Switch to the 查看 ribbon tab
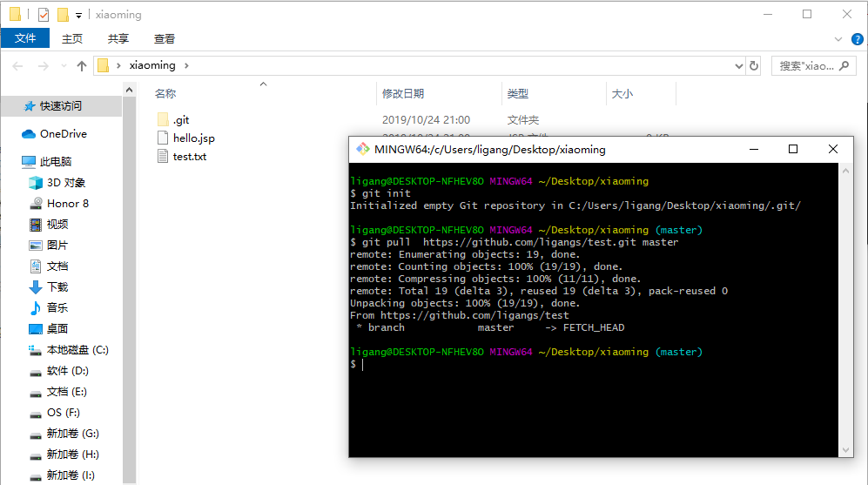This screenshot has width=868, height=485. [x=165, y=39]
